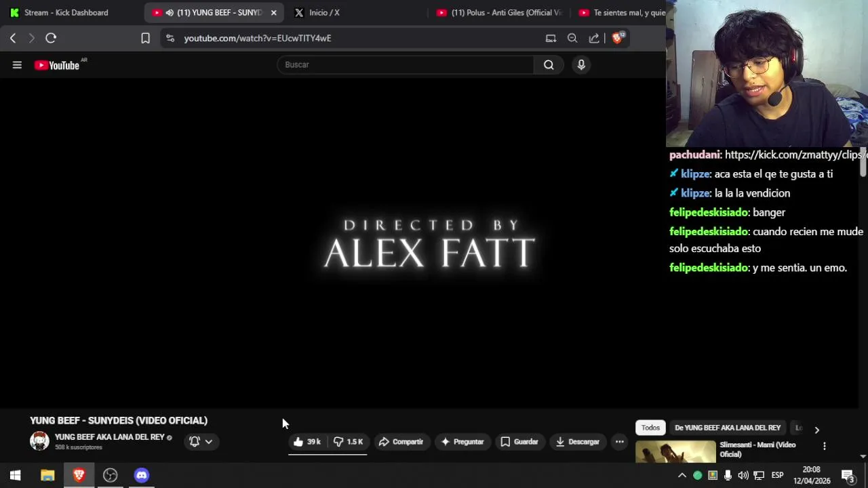Close the YUNG BEEF - SUNYDEIS tab
868x488 pixels.
(274, 13)
